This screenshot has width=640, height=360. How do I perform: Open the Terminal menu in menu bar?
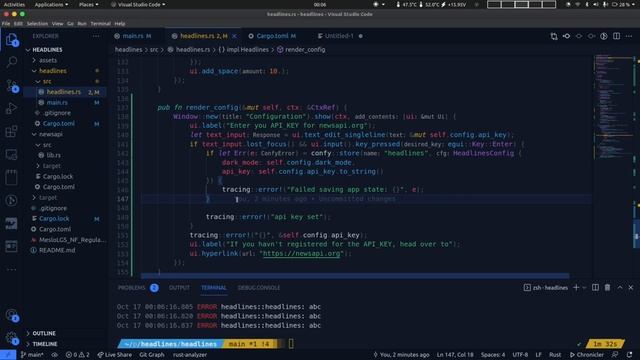click(100, 24)
